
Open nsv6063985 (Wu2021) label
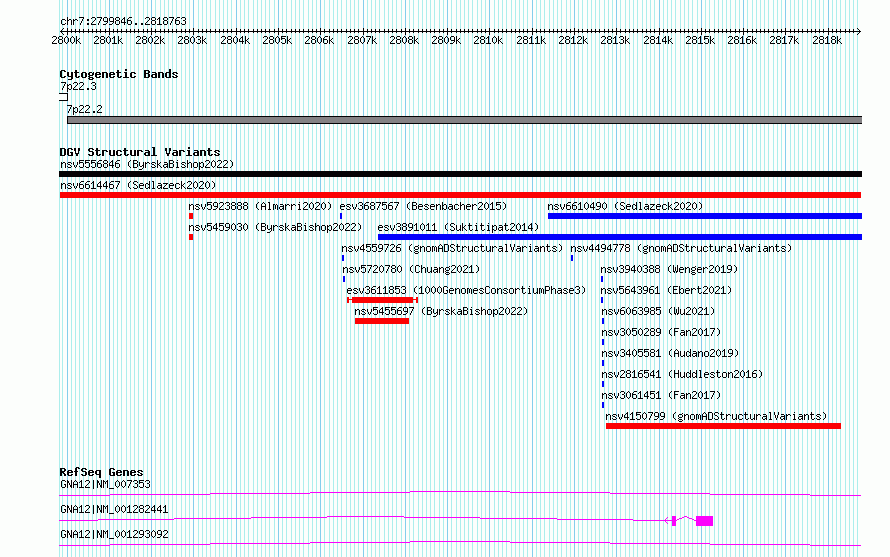click(658, 311)
